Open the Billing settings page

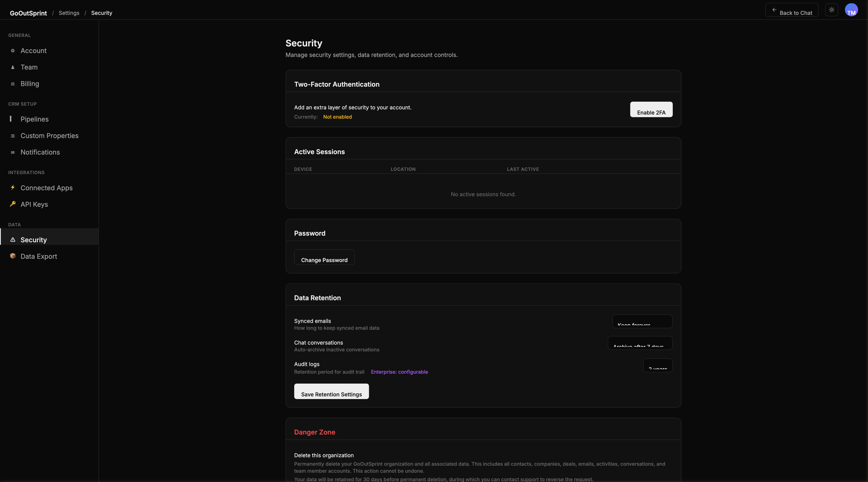tap(30, 84)
